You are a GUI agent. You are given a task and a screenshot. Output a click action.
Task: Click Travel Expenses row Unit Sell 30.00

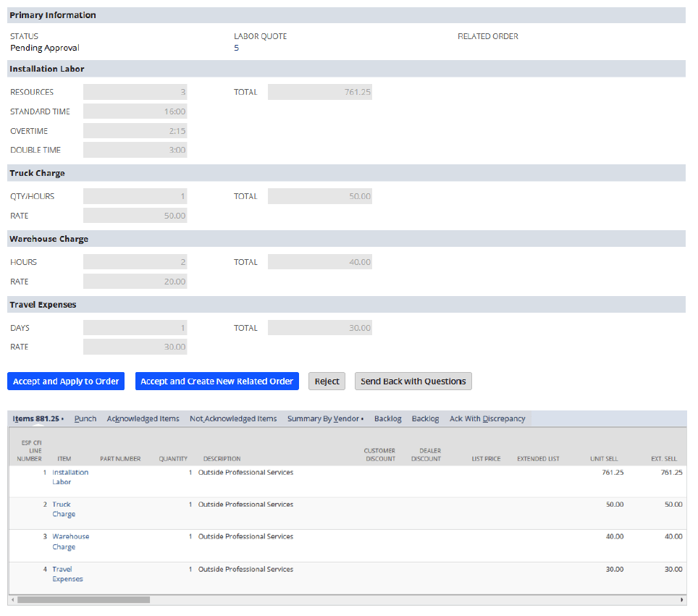tap(615, 569)
